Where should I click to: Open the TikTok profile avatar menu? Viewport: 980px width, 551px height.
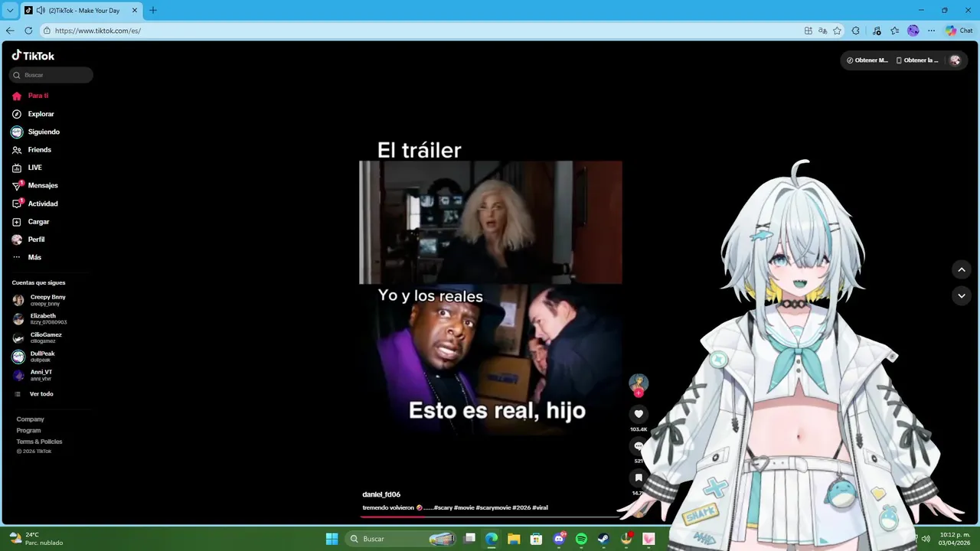pos(955,60)
